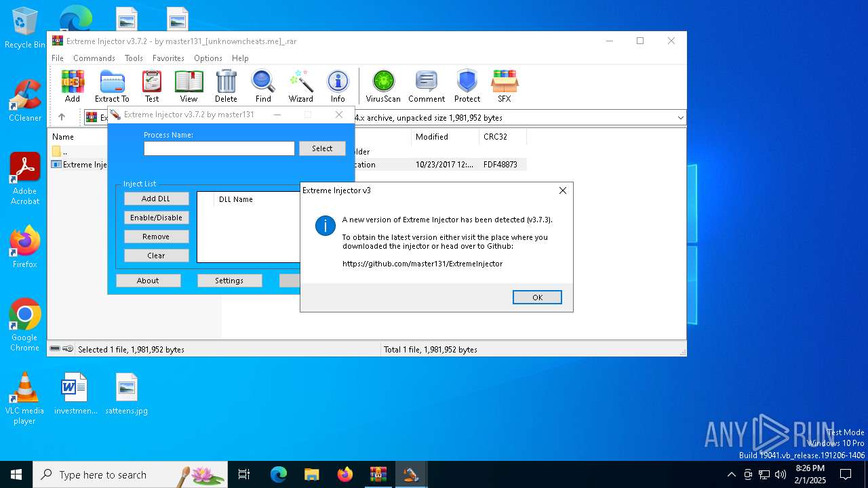Show hidden system tray icons
Image resolution: width=868 pixels, height=488 pixels.
731,474
